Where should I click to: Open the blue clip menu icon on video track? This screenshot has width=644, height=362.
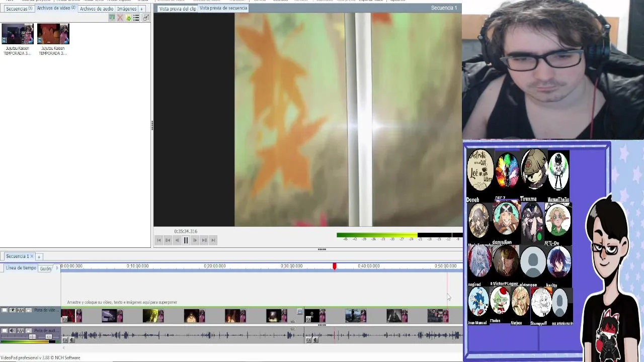click(x=300, y=312)
